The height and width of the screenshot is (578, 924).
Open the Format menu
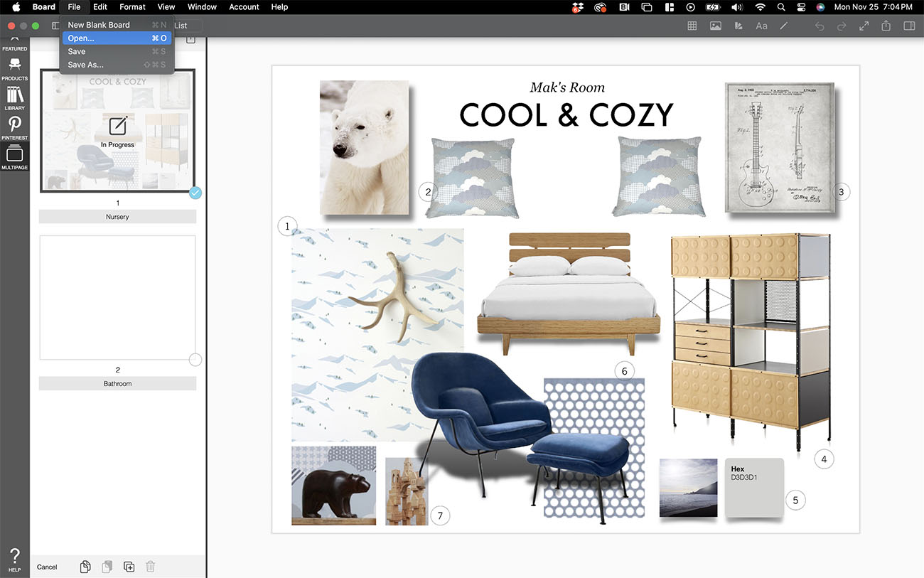point(132,7)
